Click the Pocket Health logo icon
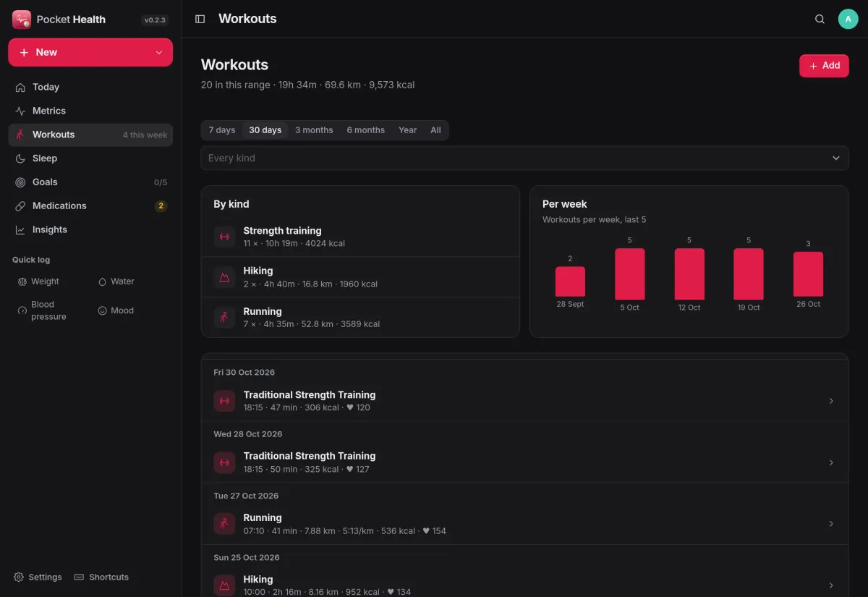 (22, 20)
